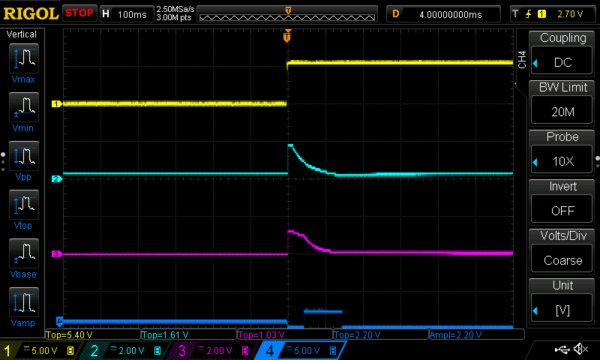Select the Vbase measurement icon
The width and height of the screenshot is (600, 360).
pos(24,253)
